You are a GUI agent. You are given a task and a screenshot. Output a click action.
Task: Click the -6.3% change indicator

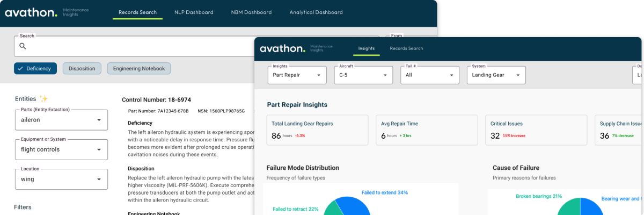pos(300,135)
